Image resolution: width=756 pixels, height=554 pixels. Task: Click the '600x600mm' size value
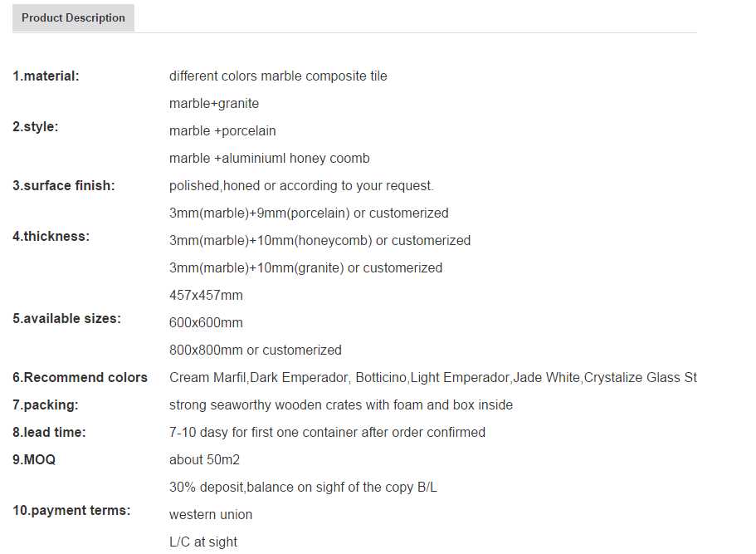[206, 322]
